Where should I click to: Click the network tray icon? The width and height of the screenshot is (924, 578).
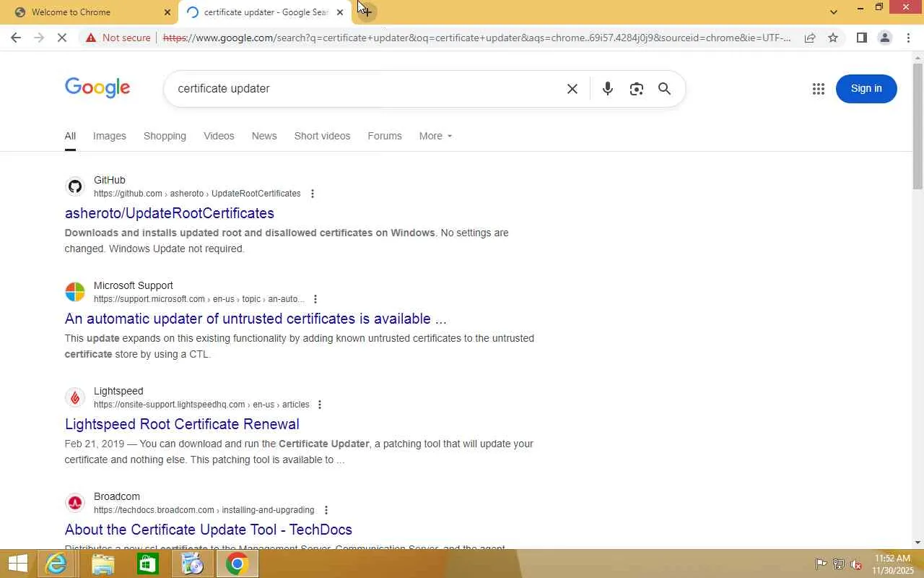coord(839,564)
